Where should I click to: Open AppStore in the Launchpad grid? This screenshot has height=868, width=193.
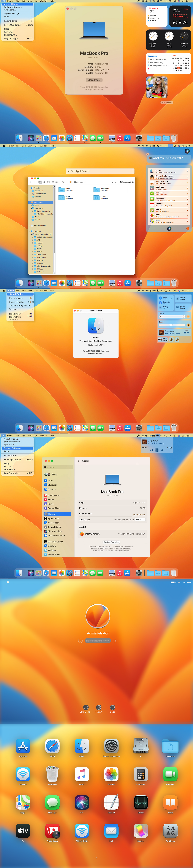pyautogui.click(x=23, y=746)
